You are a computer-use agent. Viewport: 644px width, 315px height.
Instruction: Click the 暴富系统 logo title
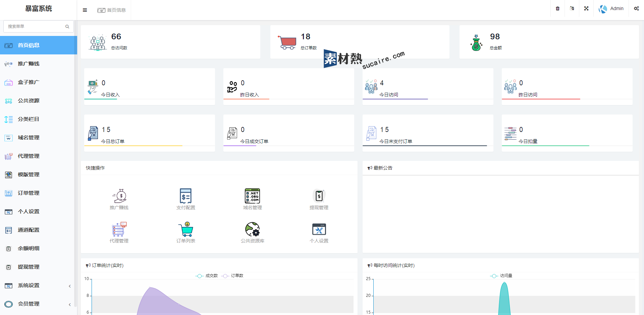[x=39, y=9]
